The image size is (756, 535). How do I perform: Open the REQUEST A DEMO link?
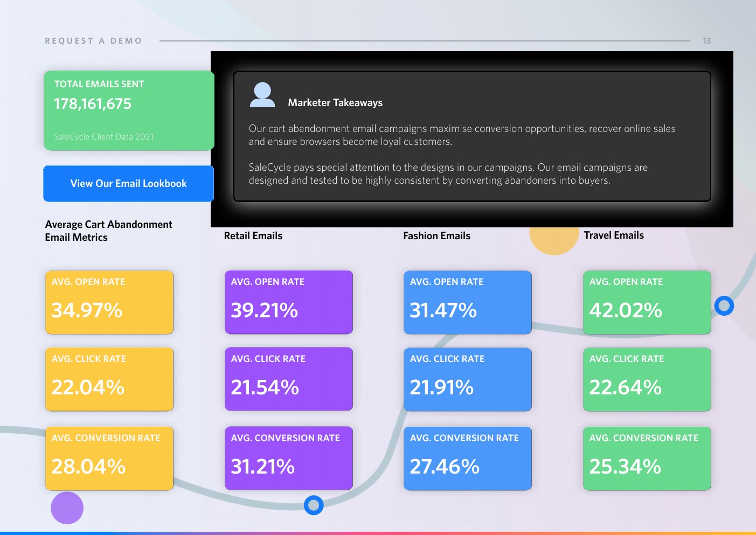click(x=93, y=41)
